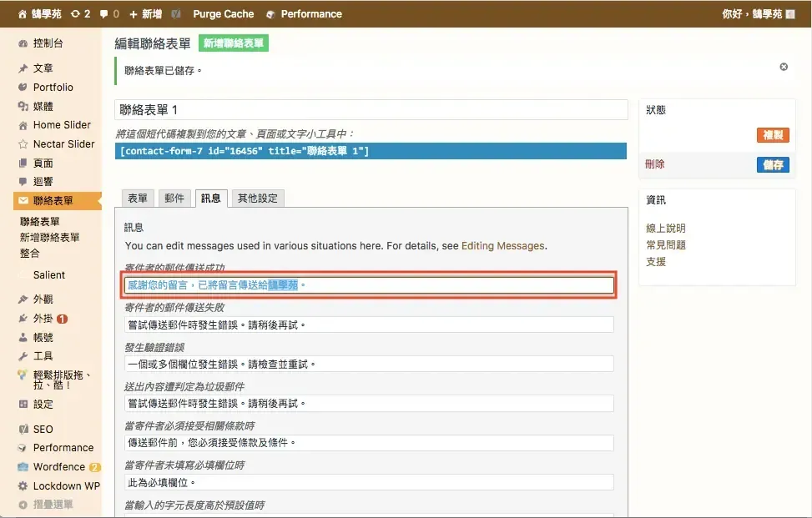Screen dimensions: 812x518
Task: Click the user avatar in admin bar
Action: [790, 14]
